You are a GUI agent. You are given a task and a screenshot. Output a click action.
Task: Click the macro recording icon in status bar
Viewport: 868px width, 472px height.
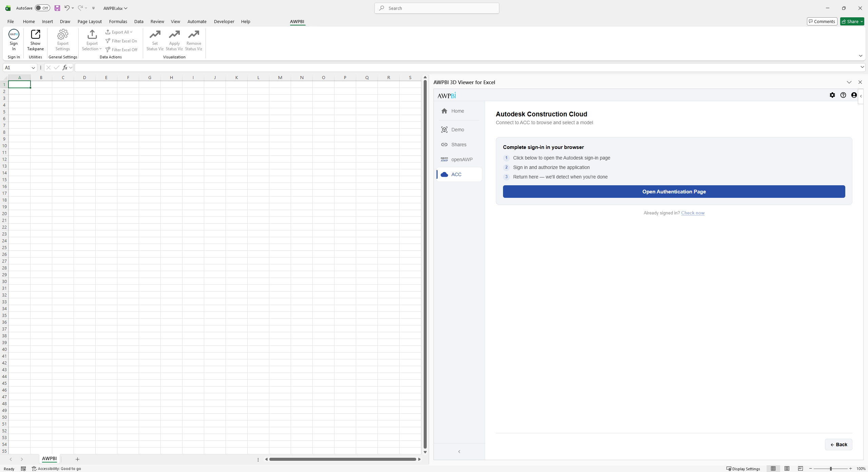23,469
